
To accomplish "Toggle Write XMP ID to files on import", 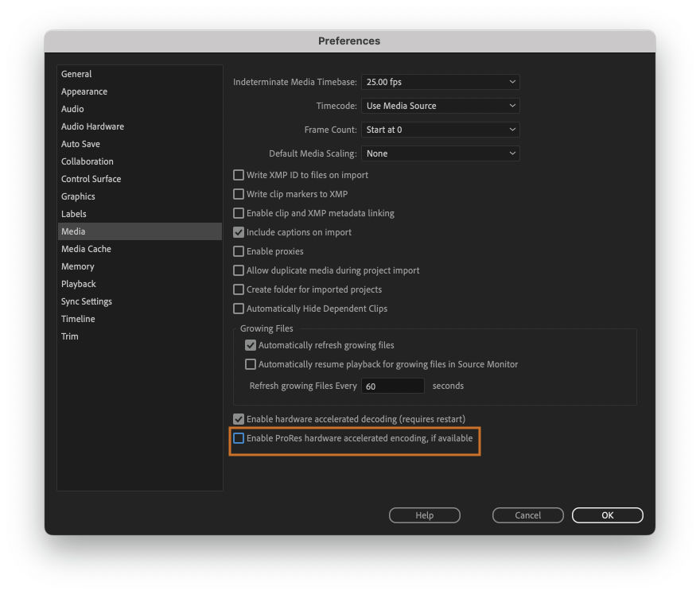I will coord(239,175).
